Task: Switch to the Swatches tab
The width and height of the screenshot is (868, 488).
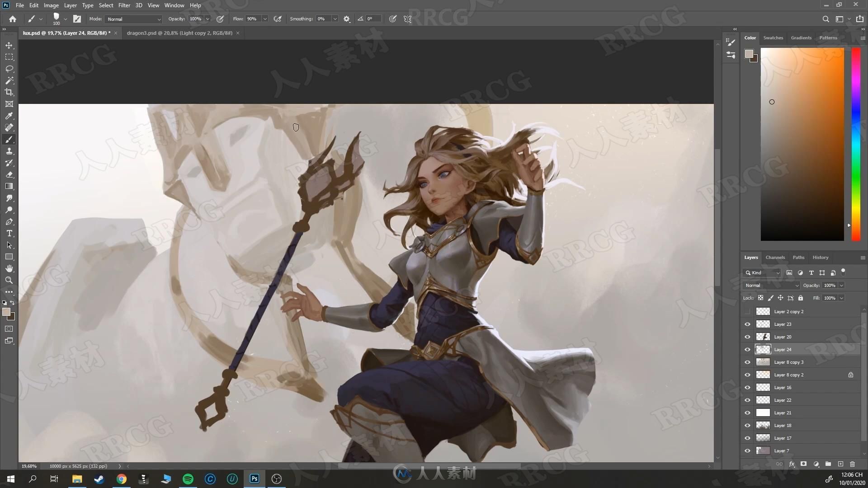Action: click(x=773, y=38)
